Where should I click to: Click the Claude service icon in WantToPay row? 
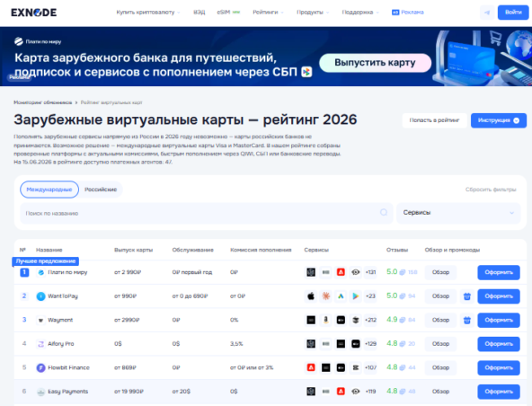pos(325,296)
